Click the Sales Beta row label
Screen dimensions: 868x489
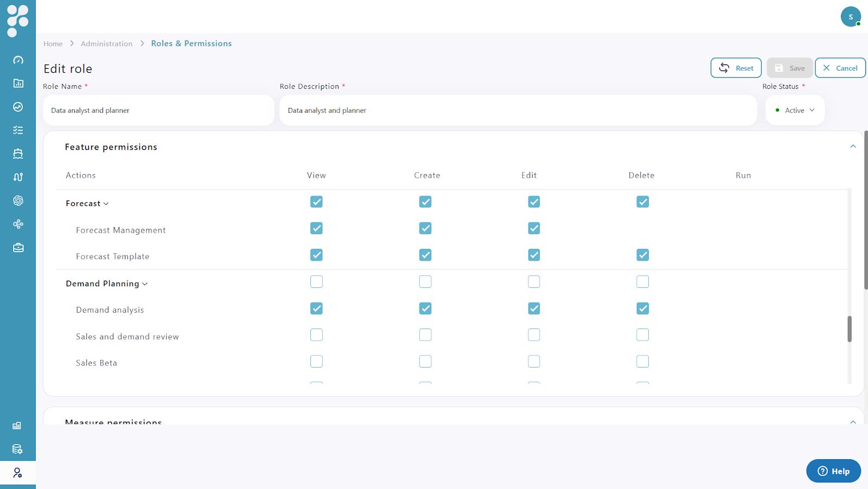coord(97,363)
